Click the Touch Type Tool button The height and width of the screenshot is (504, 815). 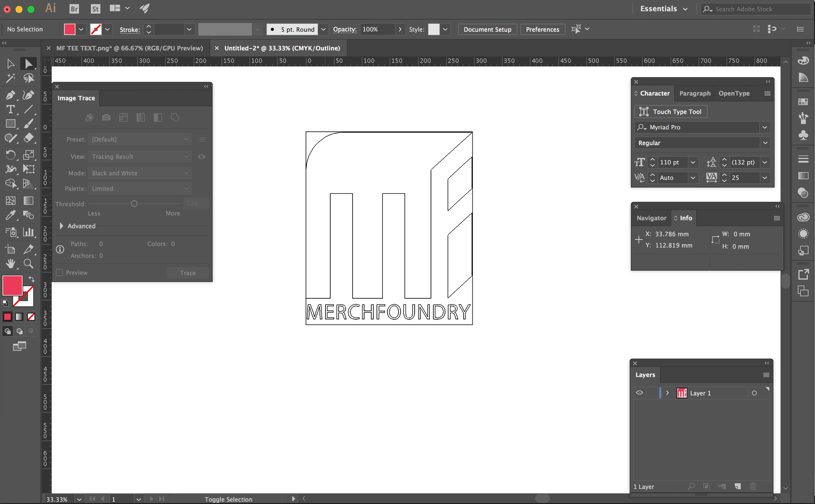point(671,112)
